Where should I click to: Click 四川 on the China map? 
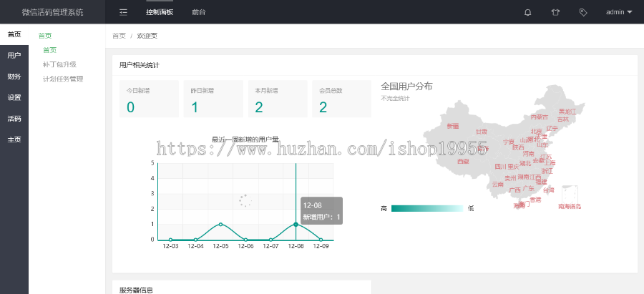pyautogui.click(x=500, y=167)
